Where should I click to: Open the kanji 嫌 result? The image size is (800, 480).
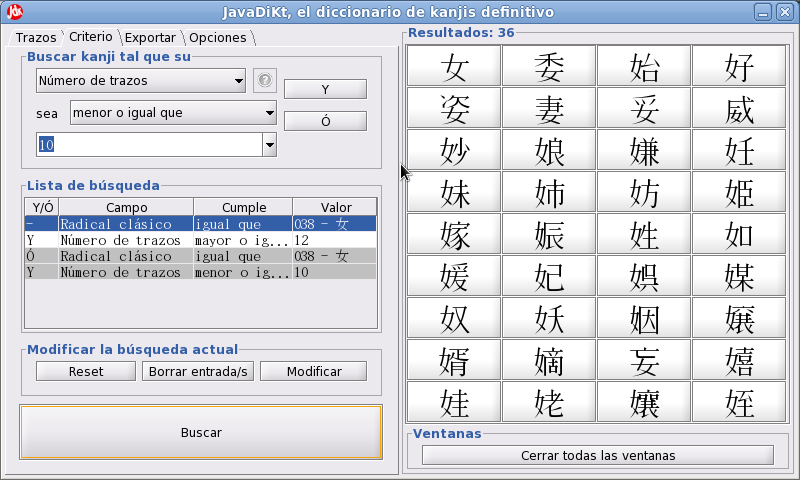click(644, 150)
